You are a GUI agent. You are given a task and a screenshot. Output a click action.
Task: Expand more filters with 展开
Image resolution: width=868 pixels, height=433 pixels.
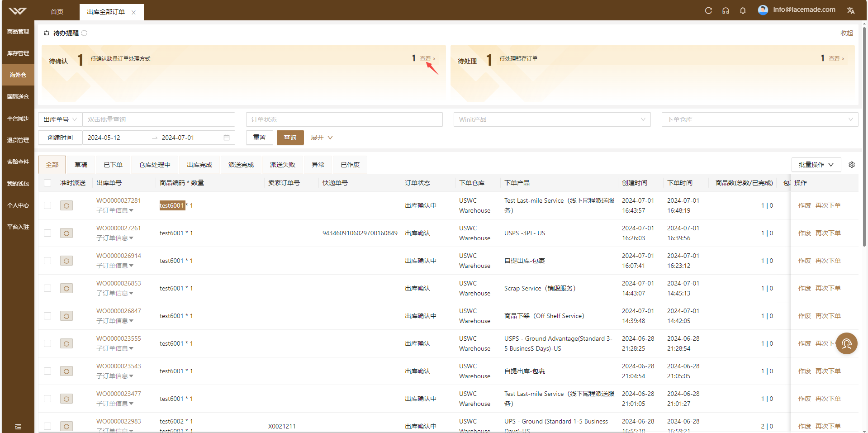click(322, 138)
